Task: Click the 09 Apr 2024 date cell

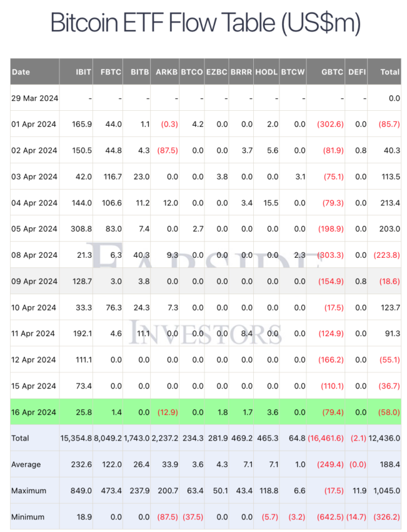Action: [34, 281]
